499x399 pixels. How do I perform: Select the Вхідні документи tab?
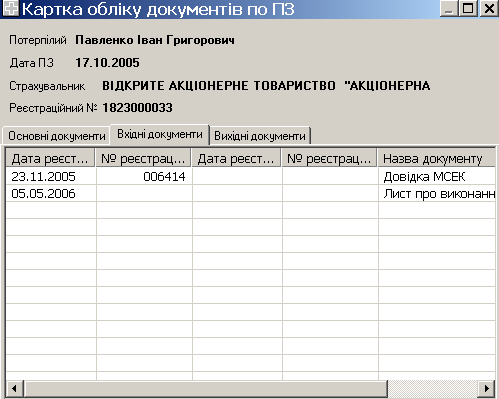pyautogui.click(x=160, y=134)
